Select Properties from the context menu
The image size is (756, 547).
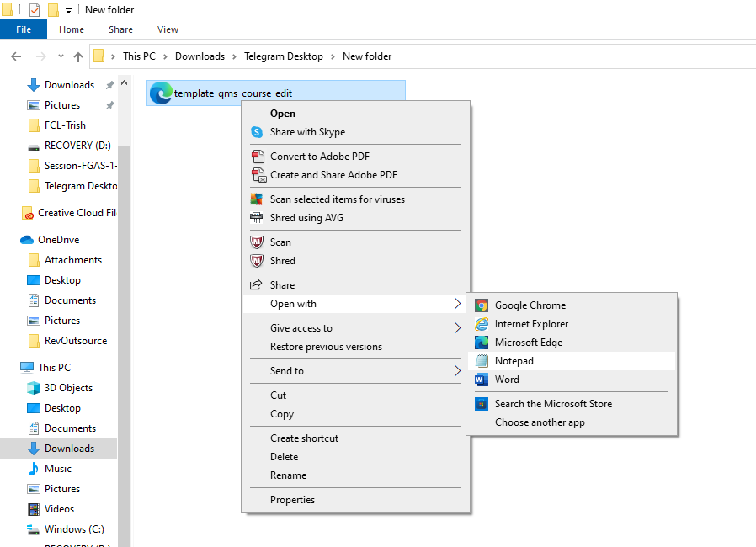coord(292,500)
